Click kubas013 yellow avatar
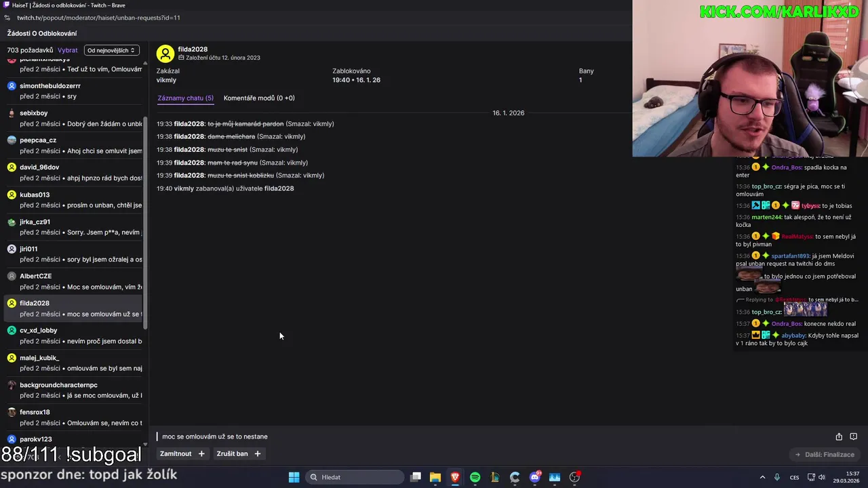This screenshot has height=488, width=868. pyautogui.click(x=12, y=195)
